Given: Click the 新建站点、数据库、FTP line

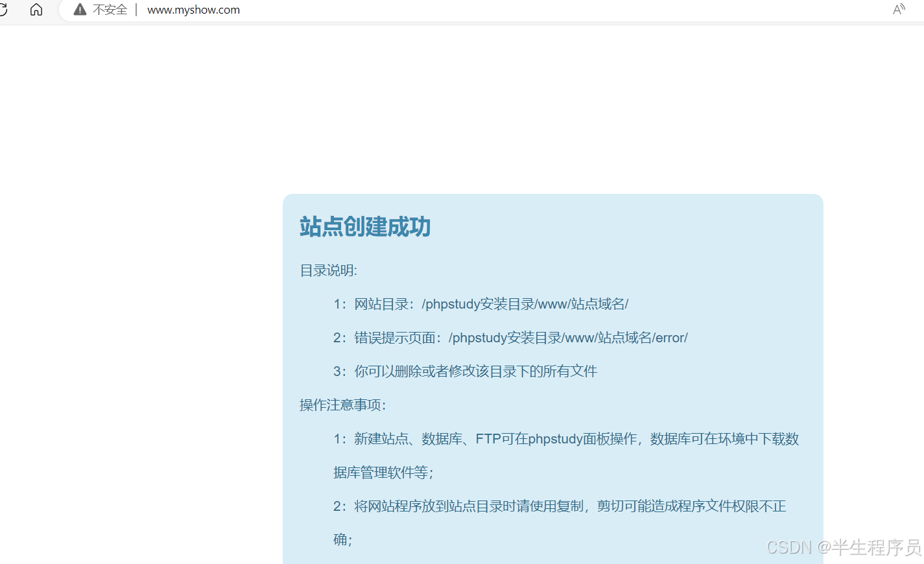Looking at the screenshot, I should (x=566, y=439).
